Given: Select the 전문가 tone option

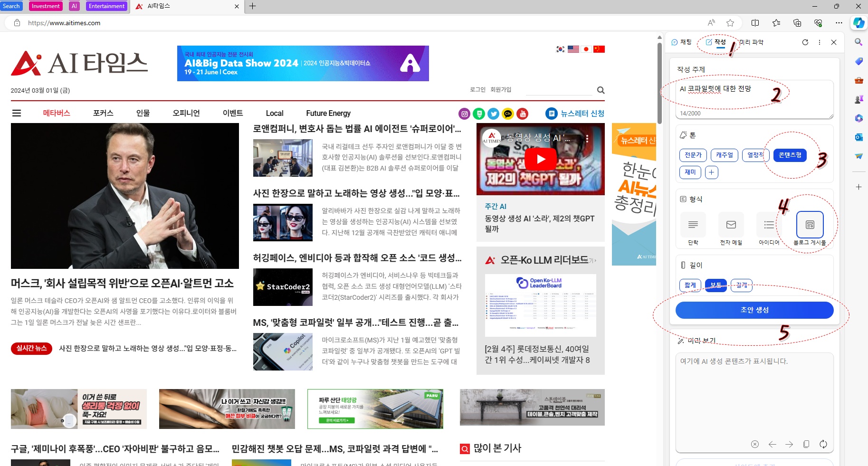Looking at the screenshot, I should 693,155.
